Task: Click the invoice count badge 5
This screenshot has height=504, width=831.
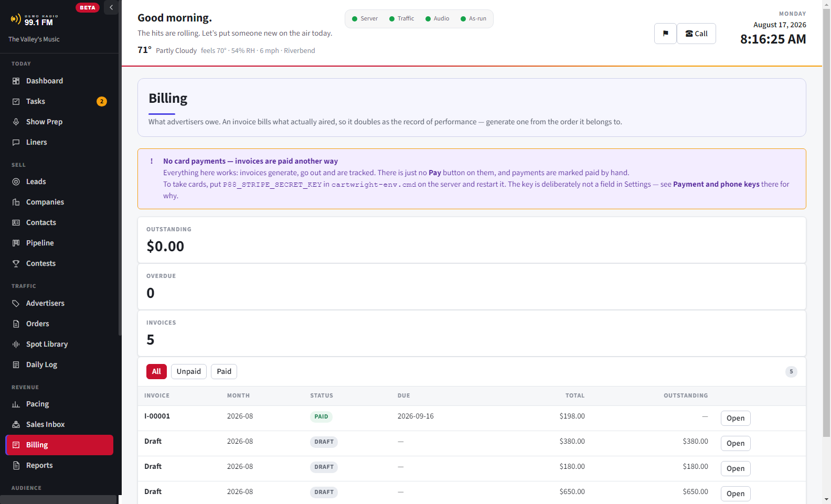Action: pos(791,371)
